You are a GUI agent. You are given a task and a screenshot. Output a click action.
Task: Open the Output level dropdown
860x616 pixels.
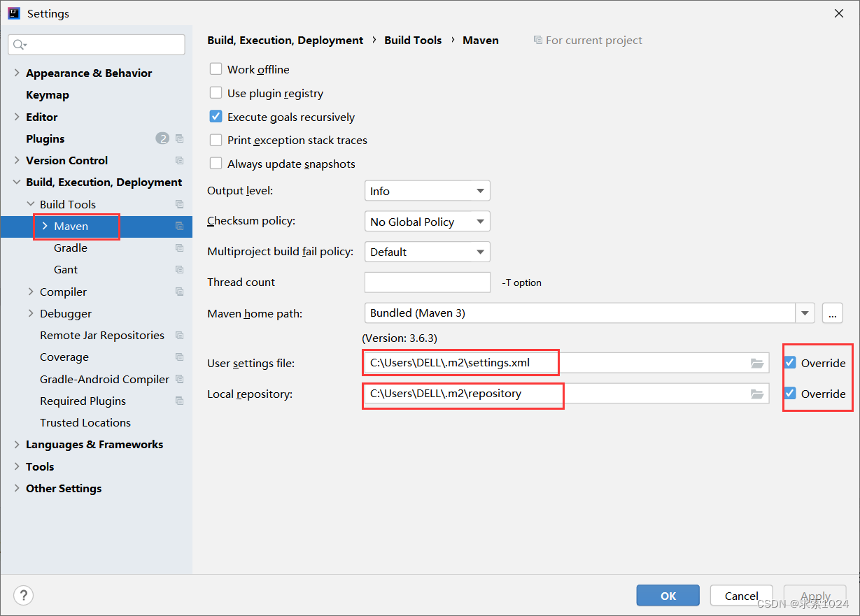427,191
